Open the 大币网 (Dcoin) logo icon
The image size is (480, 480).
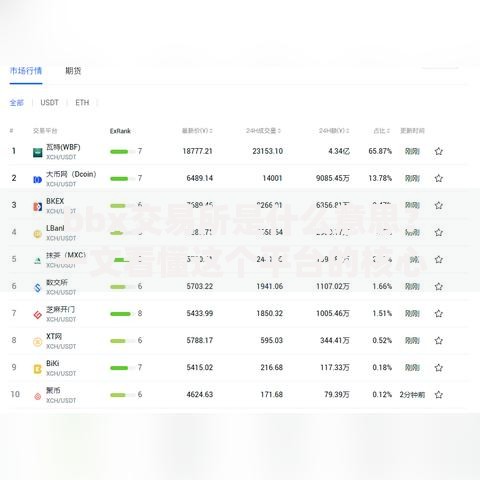tap(37, 180)
